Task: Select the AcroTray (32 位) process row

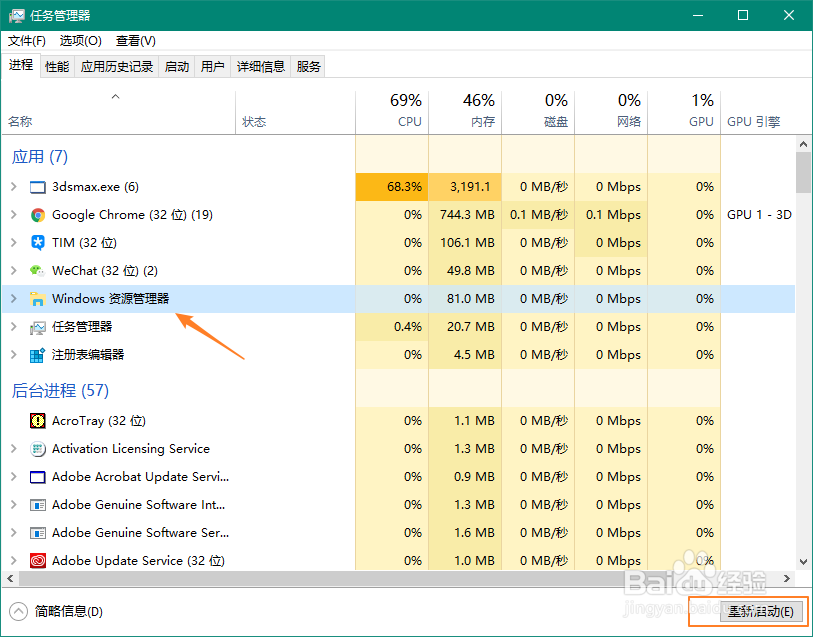Action: point(398,421)
